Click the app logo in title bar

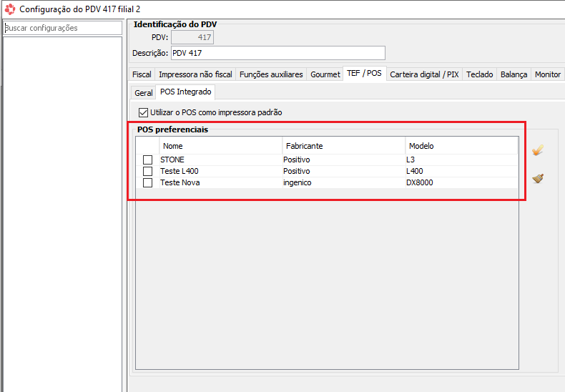pyautogui.click(x=10, y=9)
